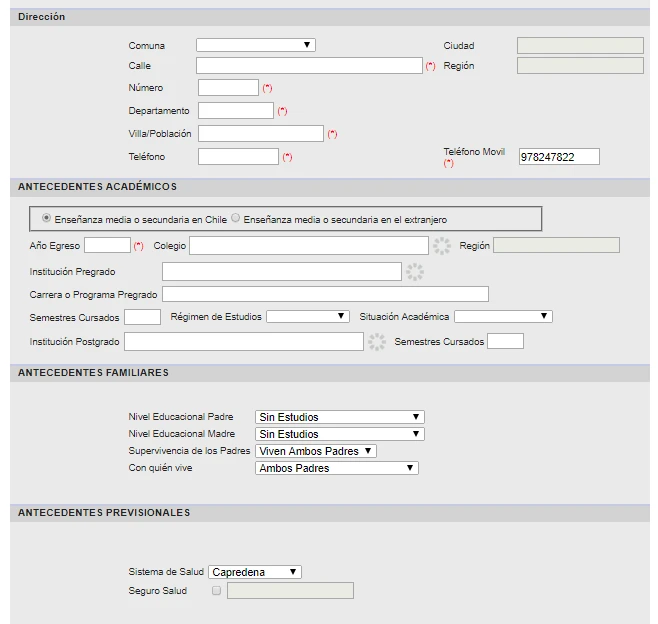The image size is (658, 624).
Task: Click the Calle text field
Action: [309, 66]
